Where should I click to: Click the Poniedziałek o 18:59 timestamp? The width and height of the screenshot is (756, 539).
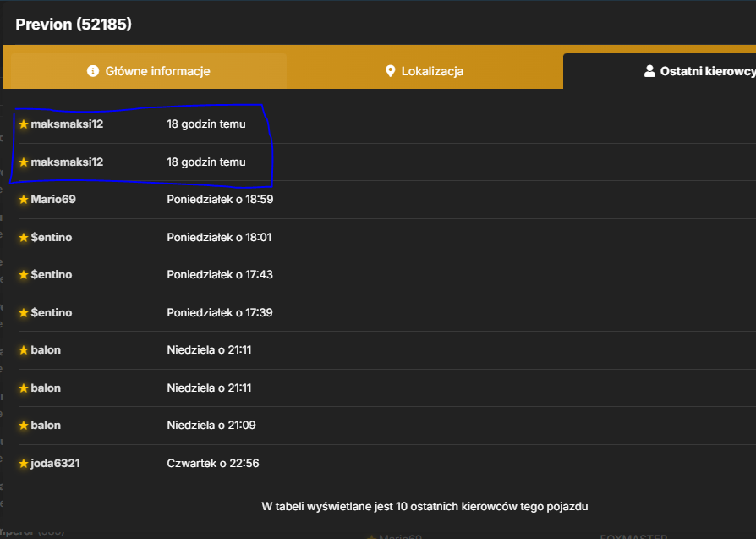(220, 200)
